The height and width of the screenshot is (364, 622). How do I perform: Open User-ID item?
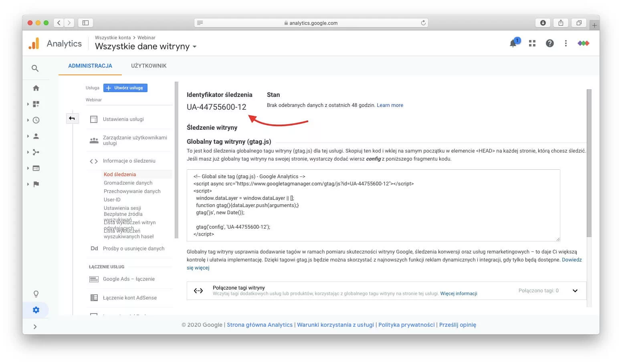click(112, 200)
